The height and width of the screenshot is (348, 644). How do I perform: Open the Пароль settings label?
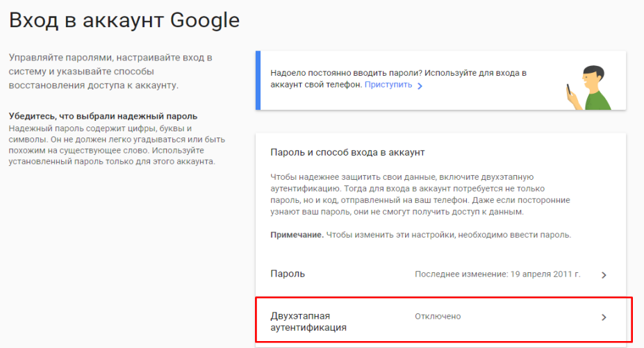coord(288,274)
